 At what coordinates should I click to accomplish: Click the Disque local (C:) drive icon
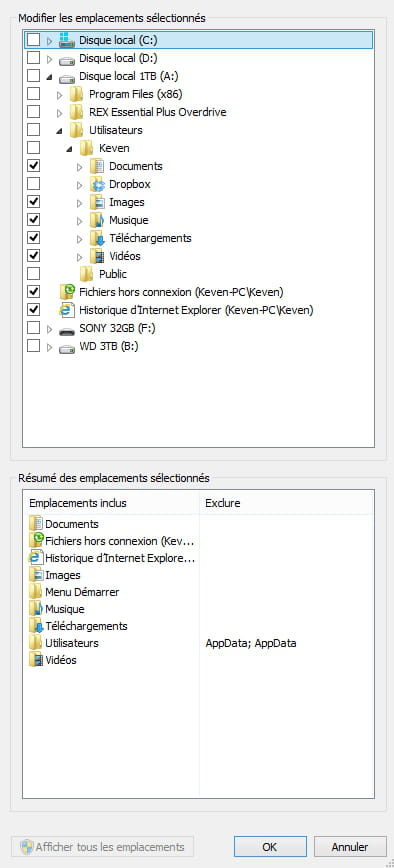(66, 40)
